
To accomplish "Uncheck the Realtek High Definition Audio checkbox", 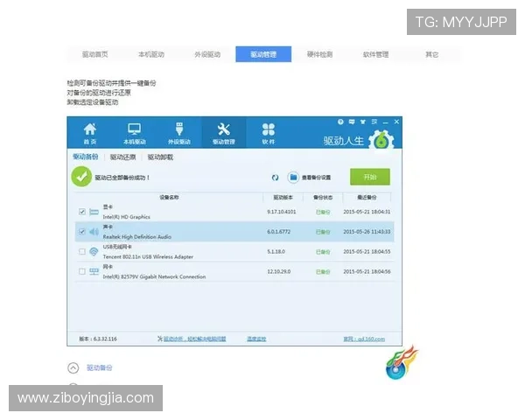I will click(82, 232).
